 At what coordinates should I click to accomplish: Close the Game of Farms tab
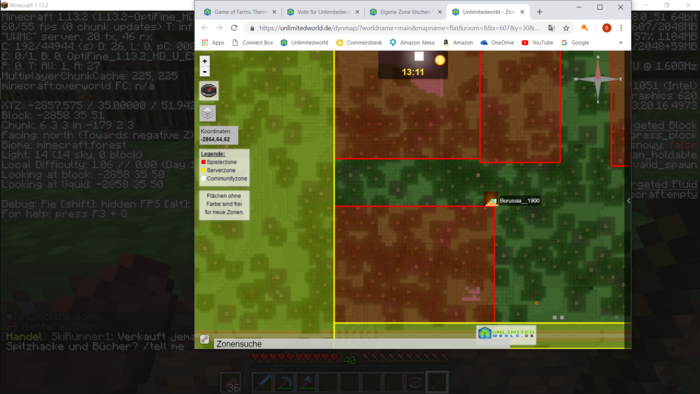[274, 12]
